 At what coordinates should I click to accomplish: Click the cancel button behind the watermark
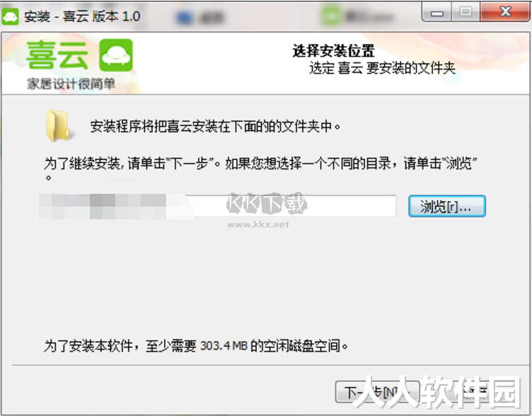coord(482,392)
